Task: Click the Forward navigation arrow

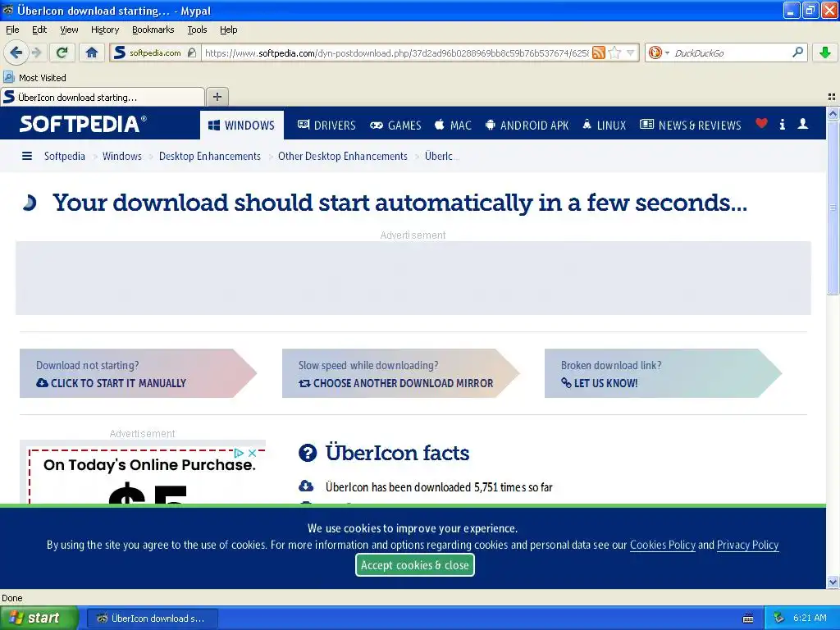Action: click(36, 52)
